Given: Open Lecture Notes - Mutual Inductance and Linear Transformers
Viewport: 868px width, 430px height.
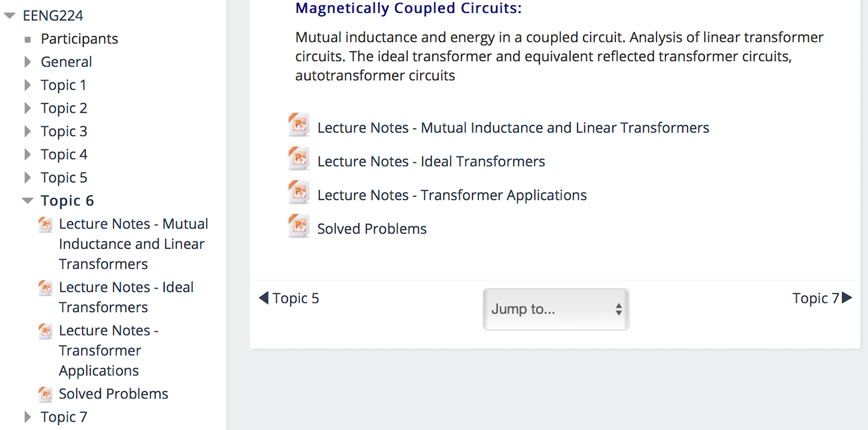Looking at the screenshot, I should point(513,127).
